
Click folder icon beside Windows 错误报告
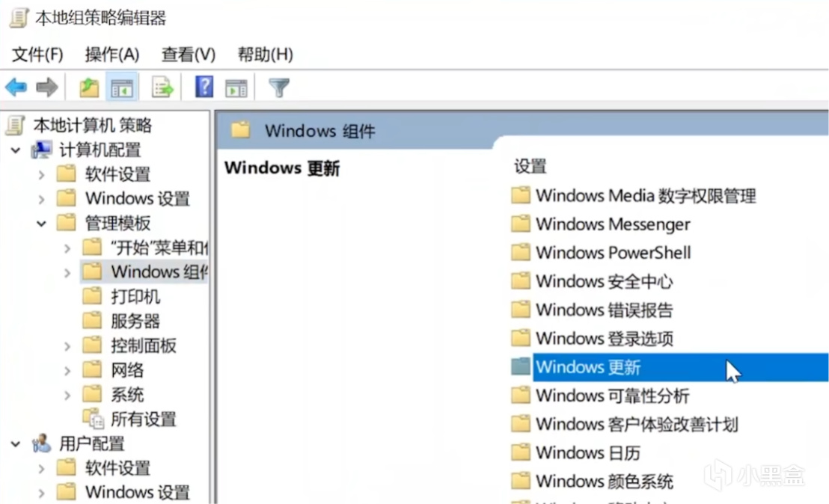(x=520, y=310)
